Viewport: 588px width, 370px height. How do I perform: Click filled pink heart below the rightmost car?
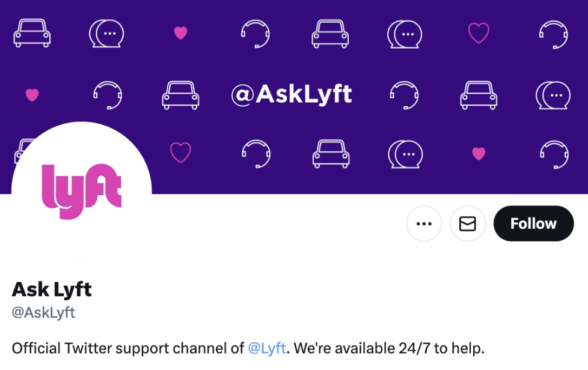coord(479,154)
